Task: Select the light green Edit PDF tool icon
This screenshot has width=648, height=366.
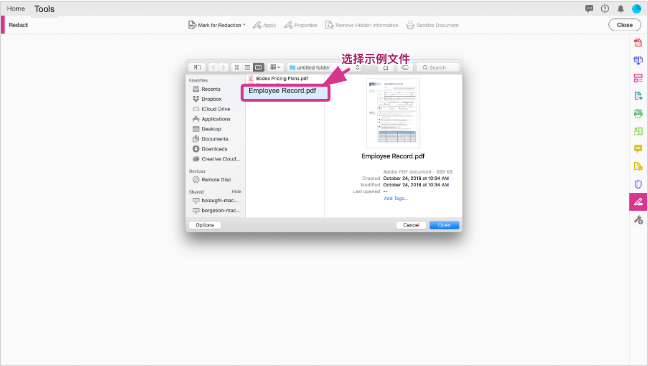Action: point(638,131)
